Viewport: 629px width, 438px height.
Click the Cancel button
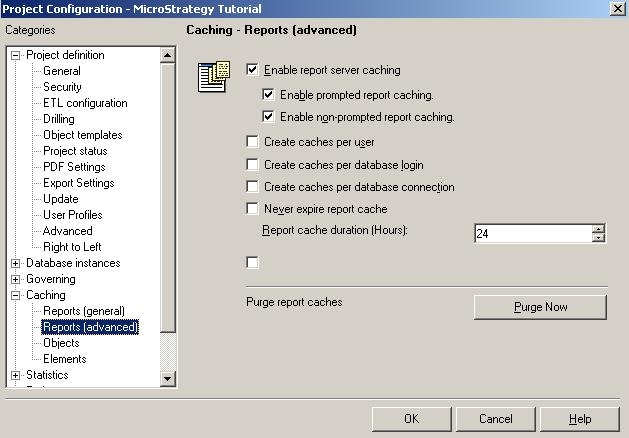click(x=496, y=419)
